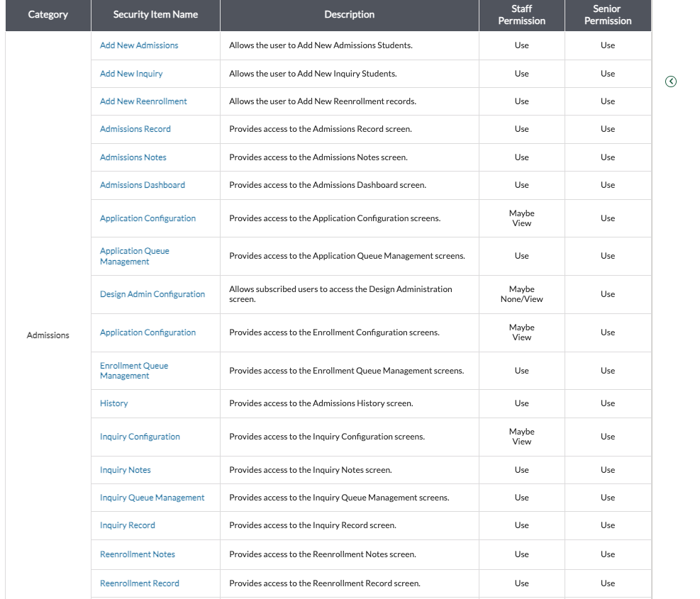700x599 pixels.
Task: Open the Add New Inquiry link
Action: tap(131, 74)
